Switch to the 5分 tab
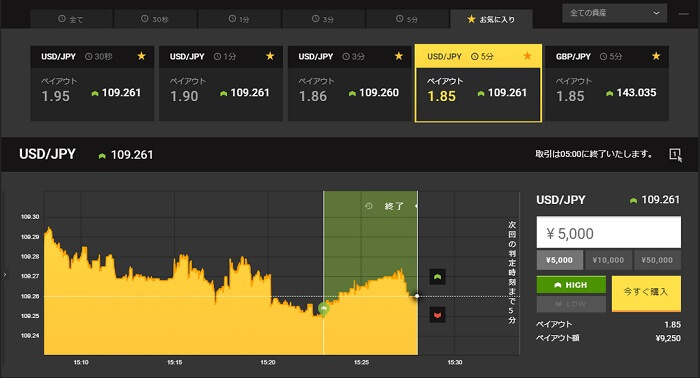Image resolution: width=700 pixels, height=378 pixels. [407, 19]
